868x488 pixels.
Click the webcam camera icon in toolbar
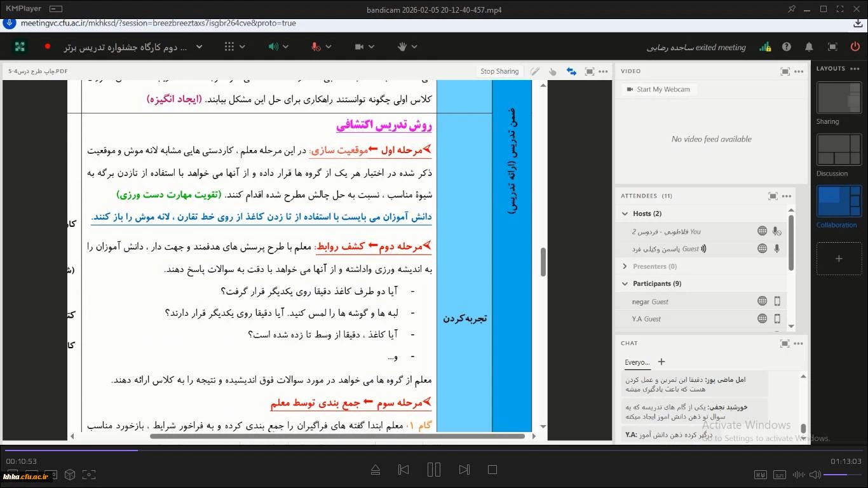tap(360, 47)
